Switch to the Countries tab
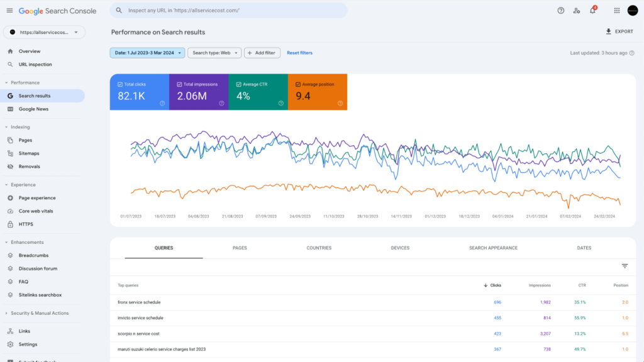Viewport: 644px width, 362px height. [x=319, y=248]
